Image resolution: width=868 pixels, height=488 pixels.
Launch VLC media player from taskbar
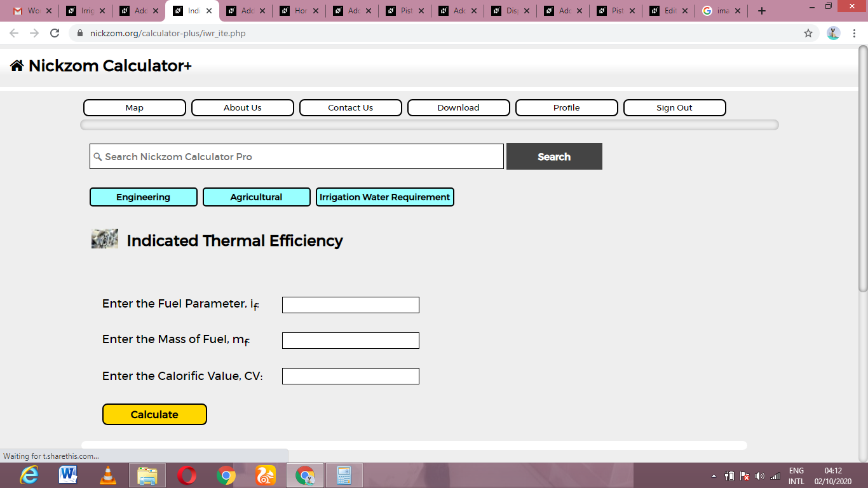(108, 475)
